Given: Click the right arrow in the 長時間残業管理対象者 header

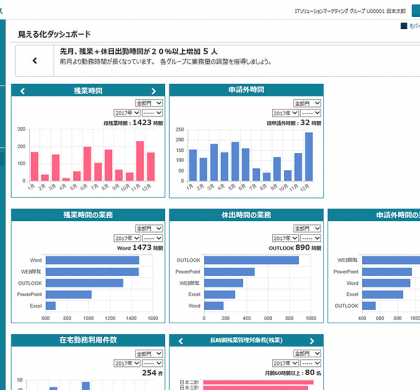Looking at the screenshot, I should 312,341.
